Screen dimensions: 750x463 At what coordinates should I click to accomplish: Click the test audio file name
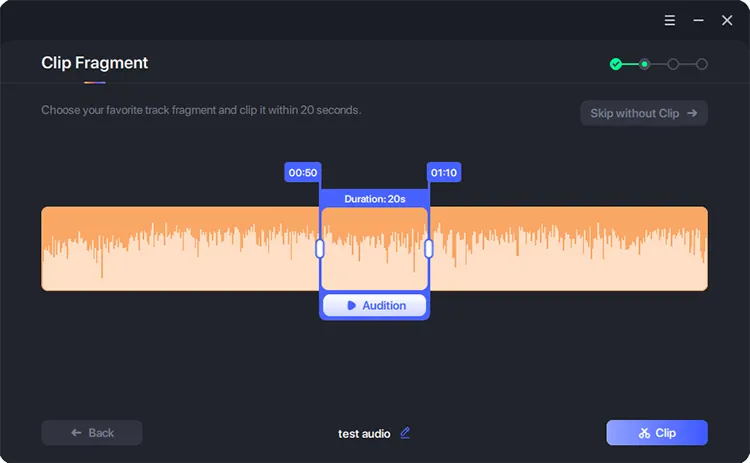pyautogui.click(x=364, y=434)
